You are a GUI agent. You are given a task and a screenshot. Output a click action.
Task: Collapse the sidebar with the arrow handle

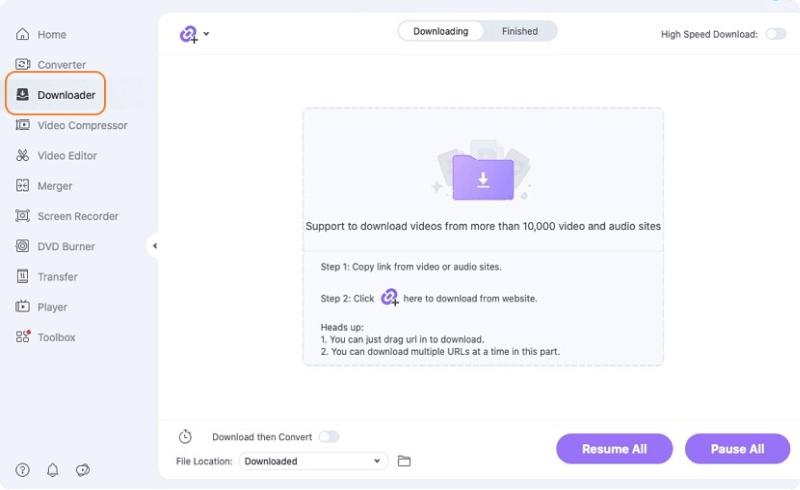(155, 245)
